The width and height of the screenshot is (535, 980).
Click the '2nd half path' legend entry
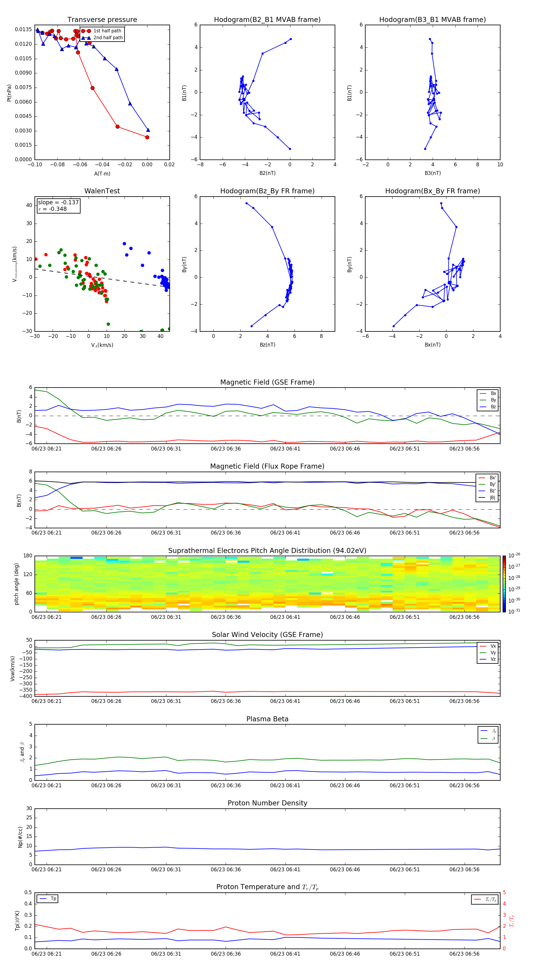coord(102,38)
